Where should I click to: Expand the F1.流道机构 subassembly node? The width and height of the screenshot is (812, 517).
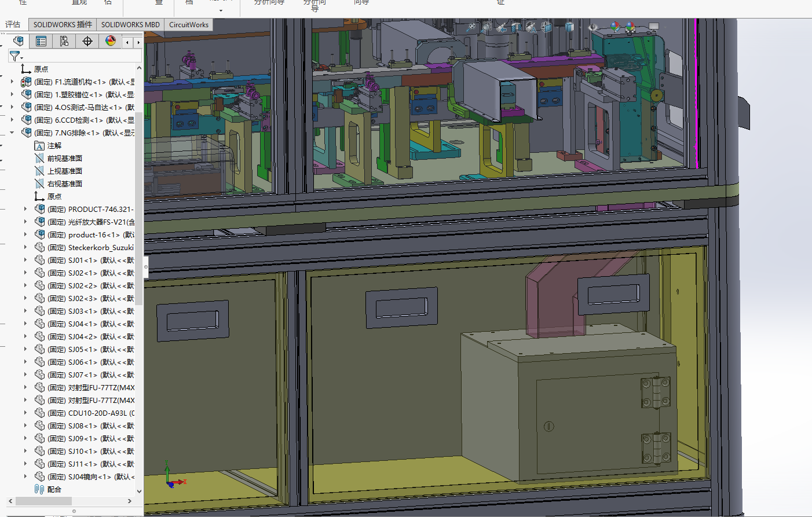[12, 82]
